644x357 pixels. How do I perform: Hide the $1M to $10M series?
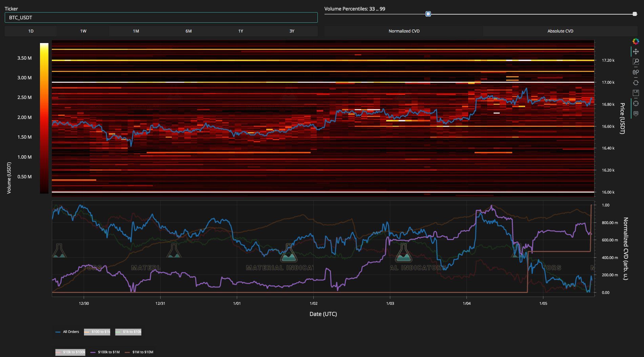click(143, 352)
